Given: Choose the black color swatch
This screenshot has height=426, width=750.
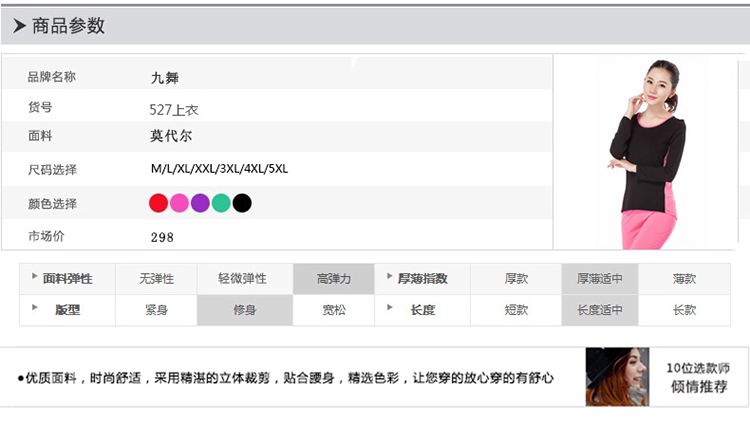Looking at the screenshot, I should [x=242, y=203].
